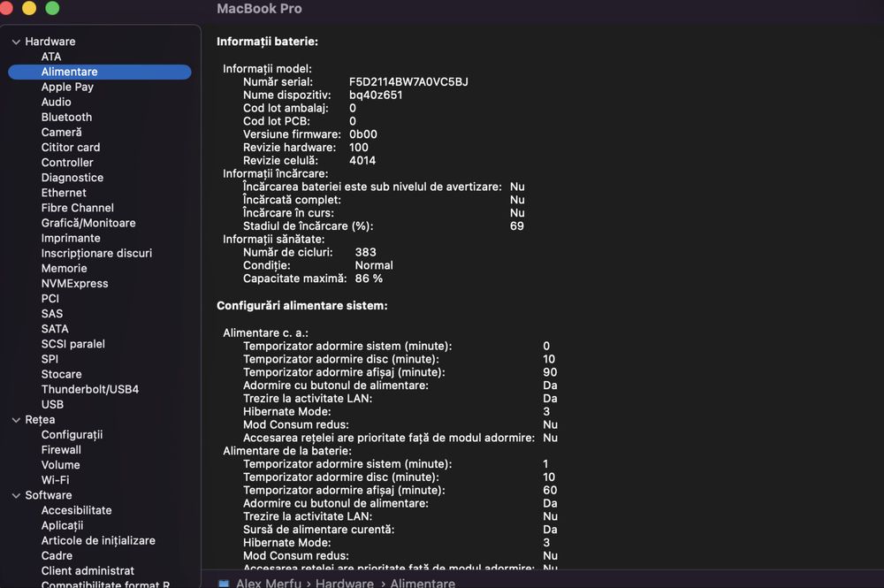Select the Alimentare sidebar item

[x=100, y=72]
